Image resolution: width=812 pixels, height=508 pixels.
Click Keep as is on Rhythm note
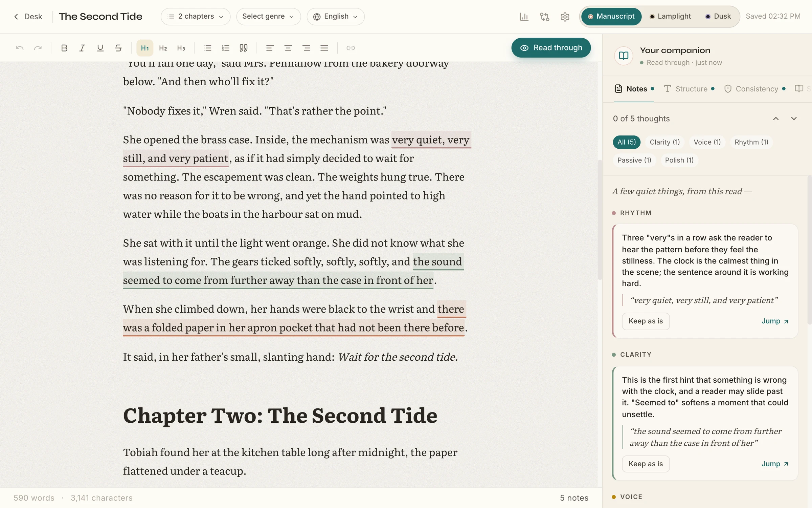646,321
